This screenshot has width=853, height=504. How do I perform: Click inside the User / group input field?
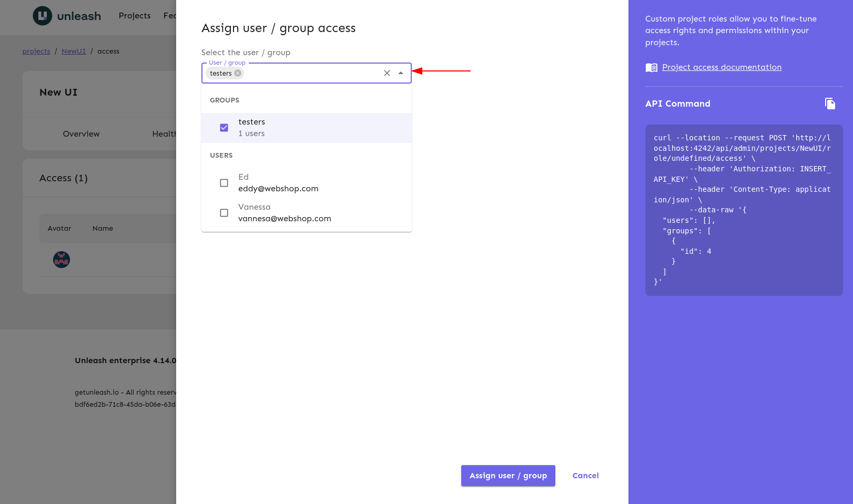coord(310,74)
